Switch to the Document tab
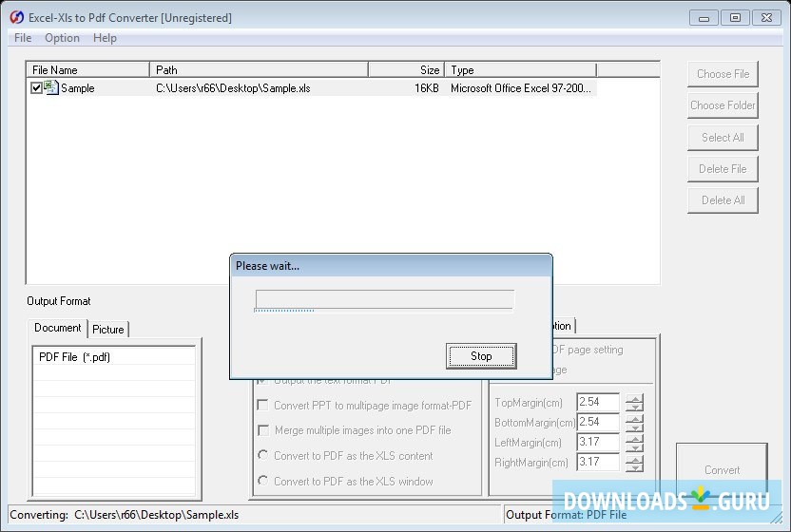 point(57,328)
